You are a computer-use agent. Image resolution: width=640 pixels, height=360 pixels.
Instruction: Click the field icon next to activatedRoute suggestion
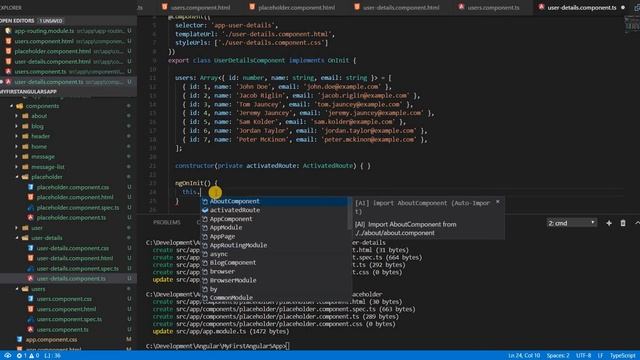click(x=205, y=210)
